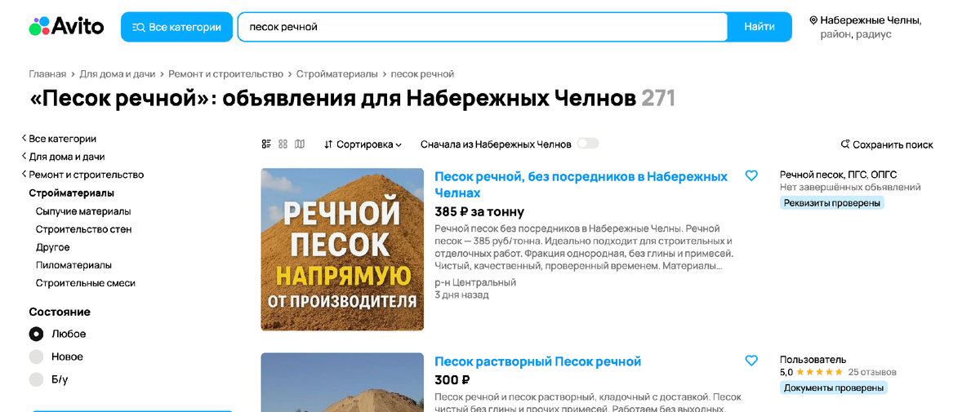Open the '25 отзывов' reviews link
The image size is (980, 412).
tap(872, 372)
